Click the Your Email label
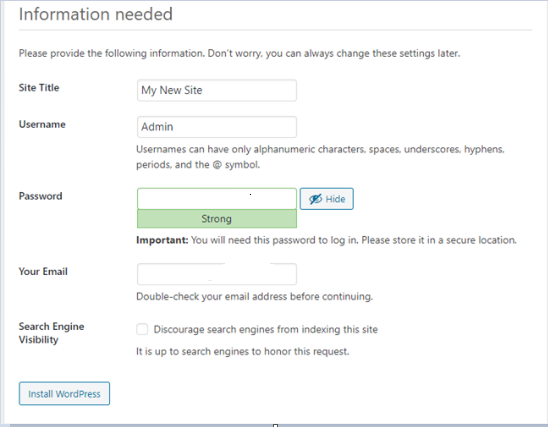This screenshot has height=427, width=548. (43, 272)
